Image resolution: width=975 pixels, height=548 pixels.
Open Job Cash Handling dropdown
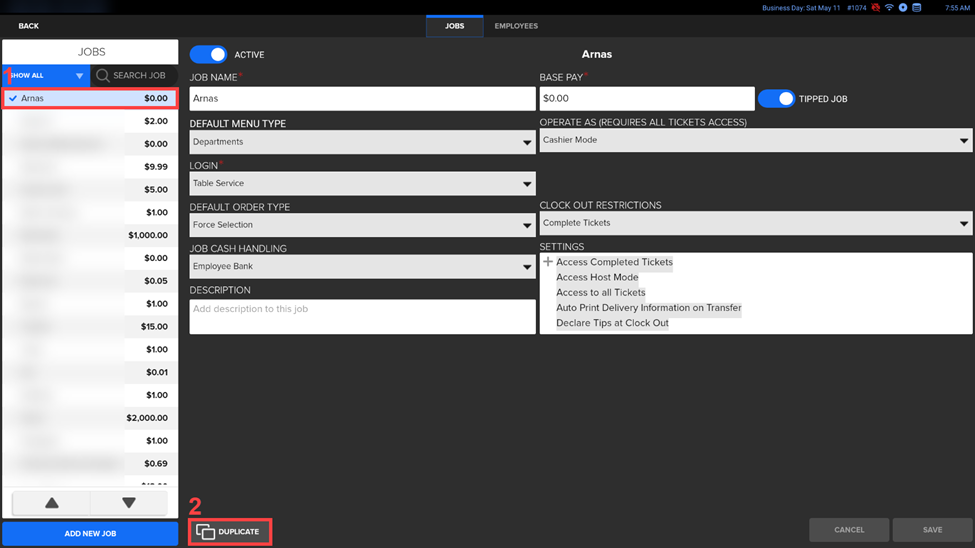click(x=363, y=266)
